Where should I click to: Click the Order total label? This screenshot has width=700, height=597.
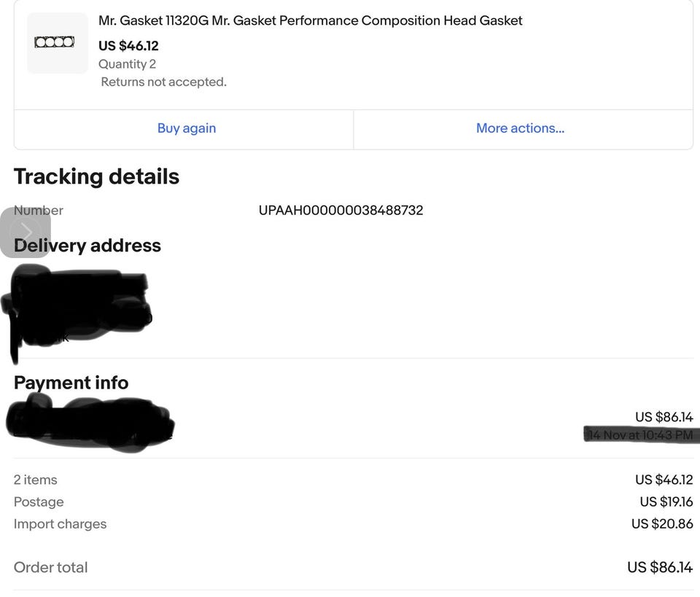pyautogui.click(x=50, y=567)
